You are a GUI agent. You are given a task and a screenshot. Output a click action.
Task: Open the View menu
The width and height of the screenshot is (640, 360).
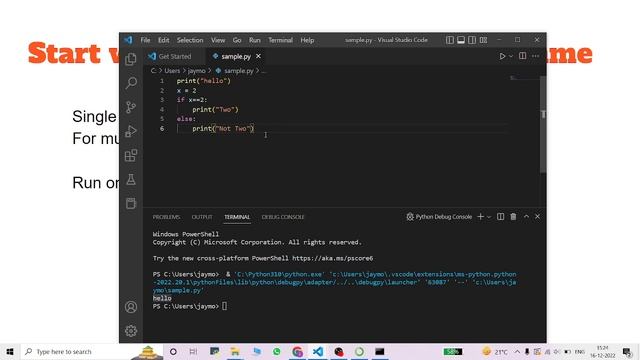[218, 40]
